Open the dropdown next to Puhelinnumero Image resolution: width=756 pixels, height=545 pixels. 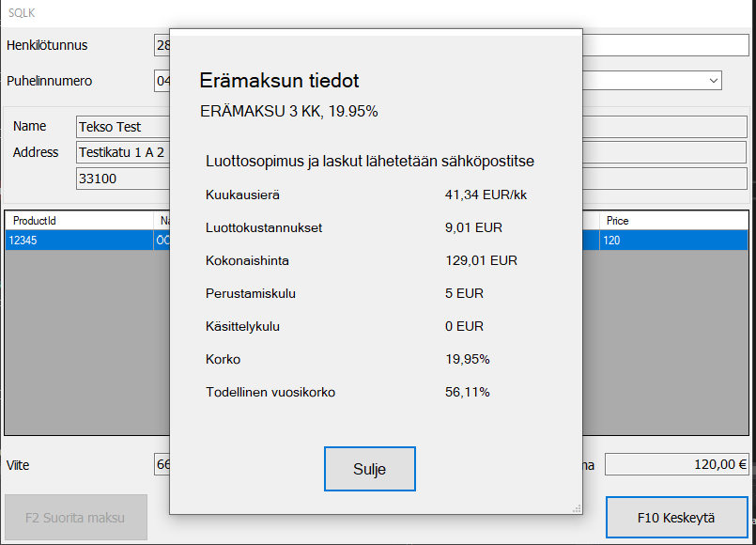point(716,81)
